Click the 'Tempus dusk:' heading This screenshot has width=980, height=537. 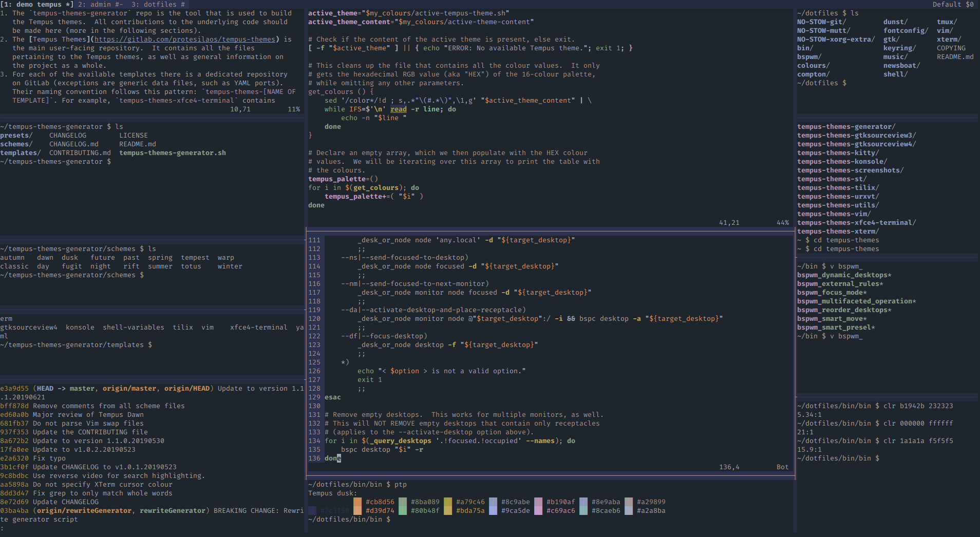pos(333,493)
